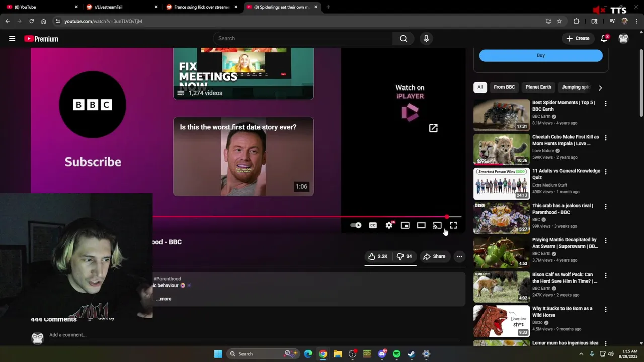
Task: Open options for Wild Horse video
Action: click(605, 309)
